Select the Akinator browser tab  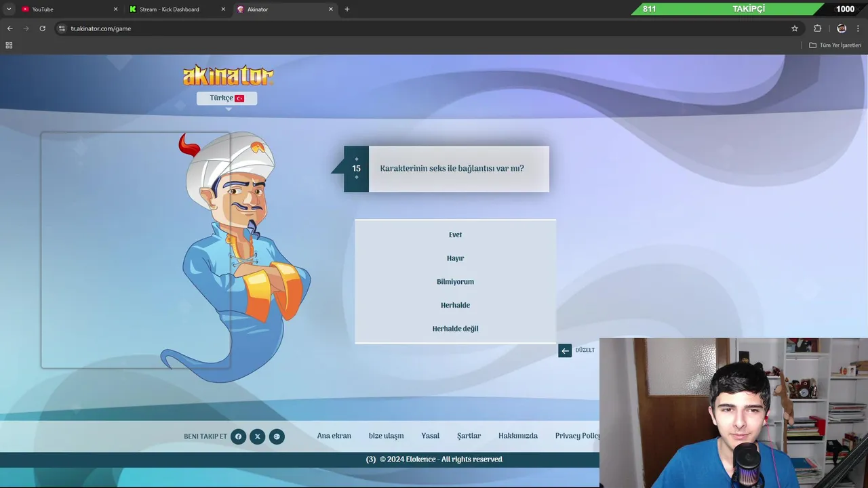point(284,9)
